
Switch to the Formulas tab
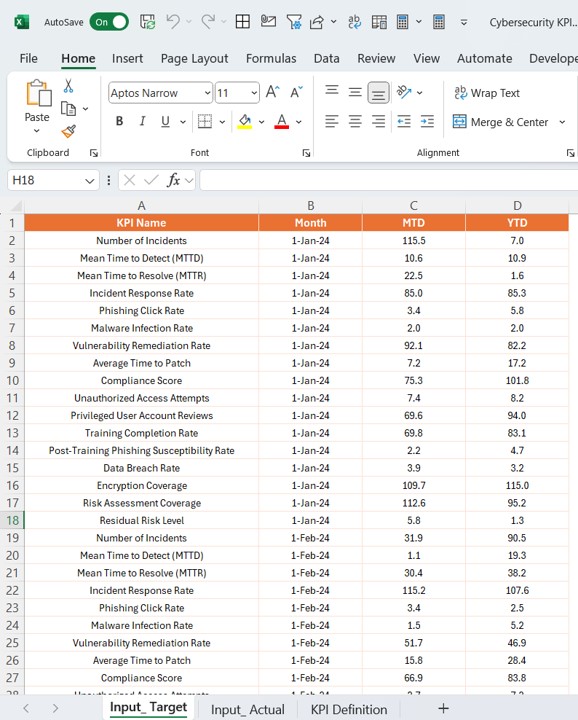[x=271, y=58]
